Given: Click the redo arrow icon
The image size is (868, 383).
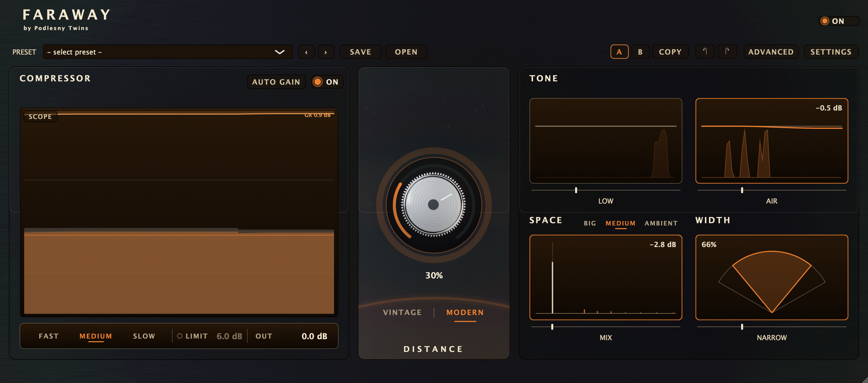Looking at the screenshot, I should tap(727, 52).
